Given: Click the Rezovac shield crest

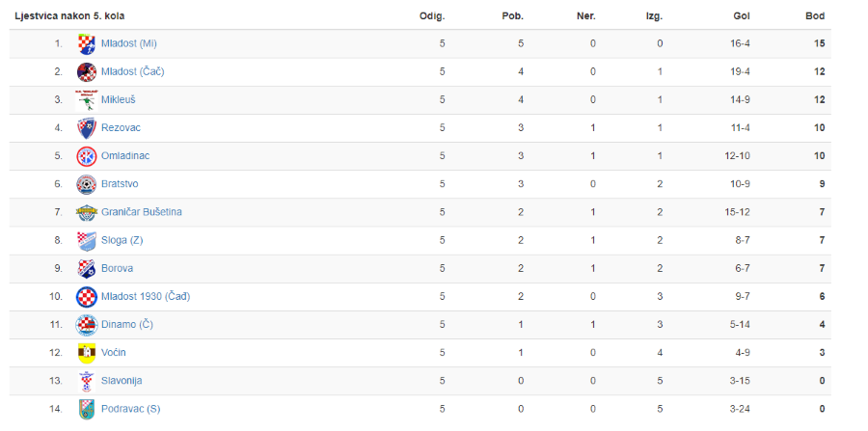Looking at the screenshot, I should (x=87, y=128).
